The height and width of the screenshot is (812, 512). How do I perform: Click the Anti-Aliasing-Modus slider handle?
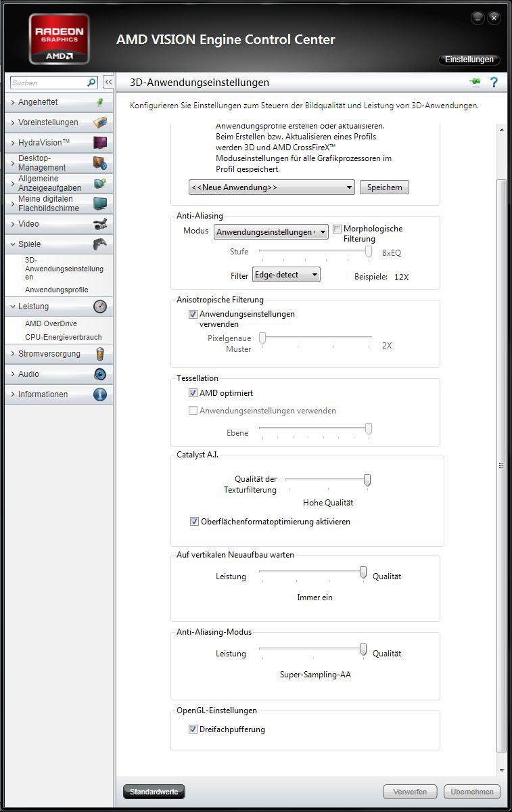[363, 650]
